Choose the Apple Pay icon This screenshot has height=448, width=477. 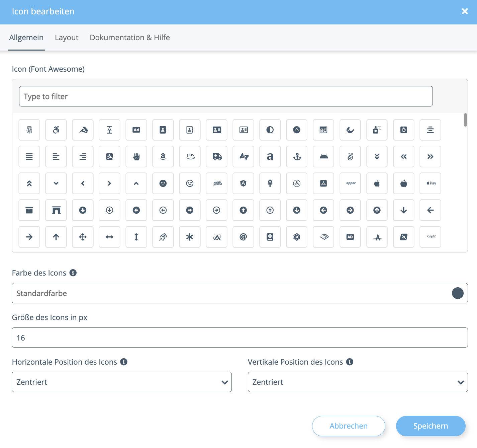click(x=431, y=183)
